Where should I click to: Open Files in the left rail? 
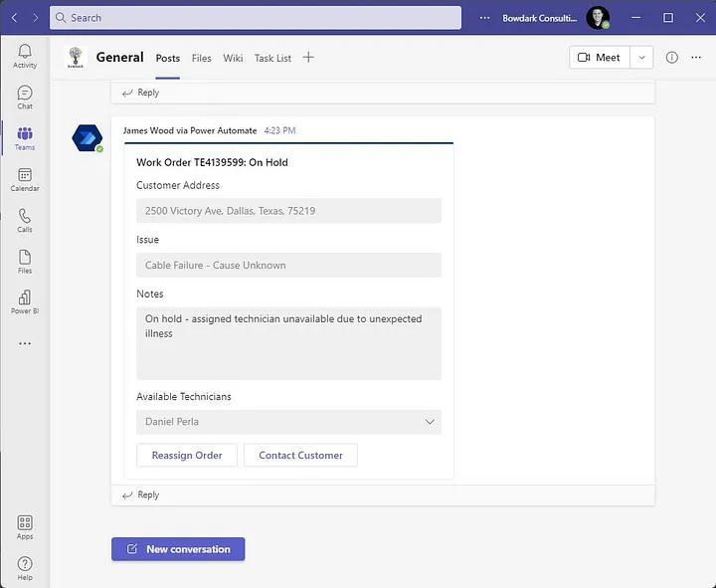25,262
